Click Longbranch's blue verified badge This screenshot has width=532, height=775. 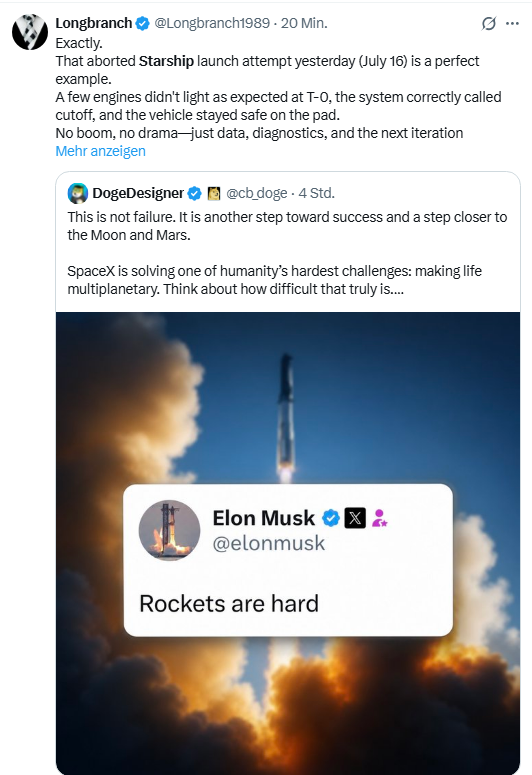pos(142,23)
